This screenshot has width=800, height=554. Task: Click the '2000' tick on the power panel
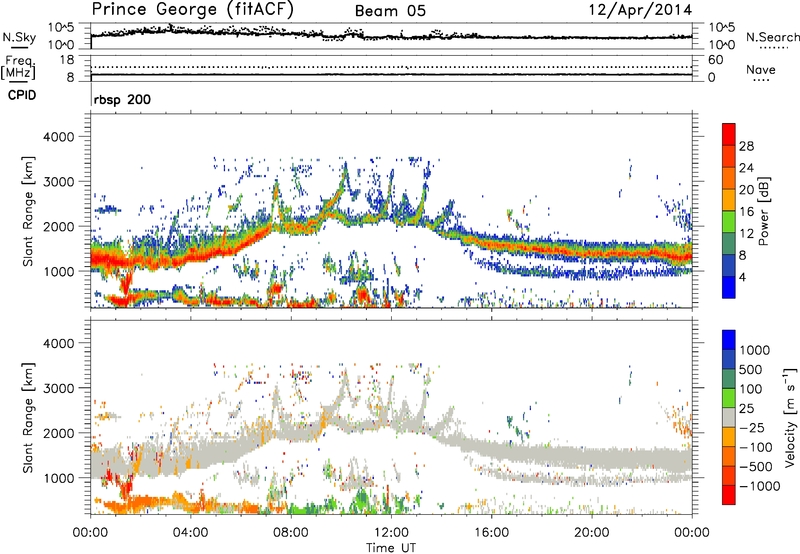click(x=58, y=226)
